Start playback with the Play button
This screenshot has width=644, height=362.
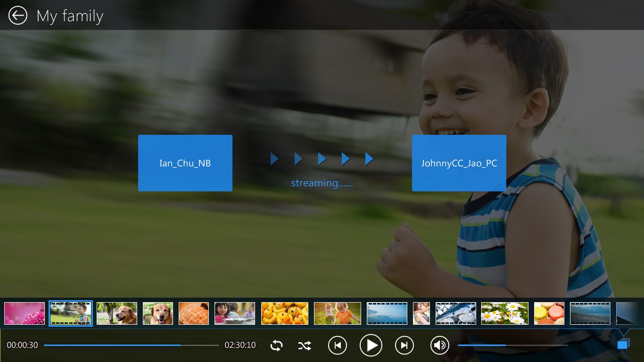371,346
